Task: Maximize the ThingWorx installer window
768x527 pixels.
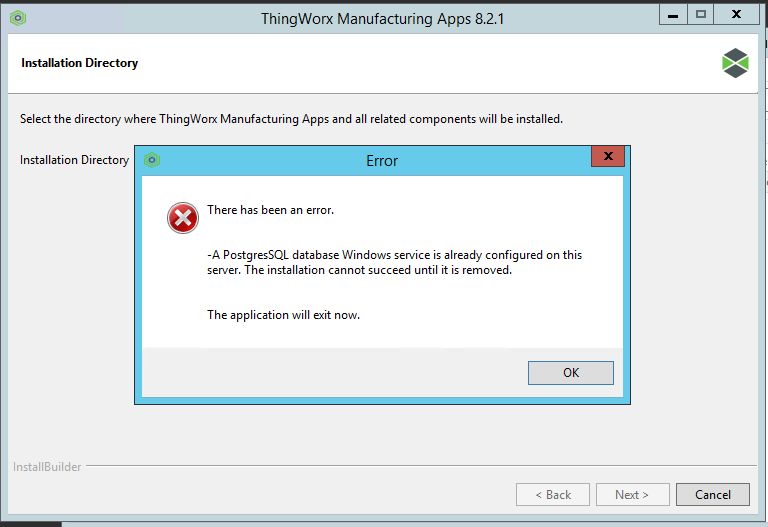Action: (701, 14)
